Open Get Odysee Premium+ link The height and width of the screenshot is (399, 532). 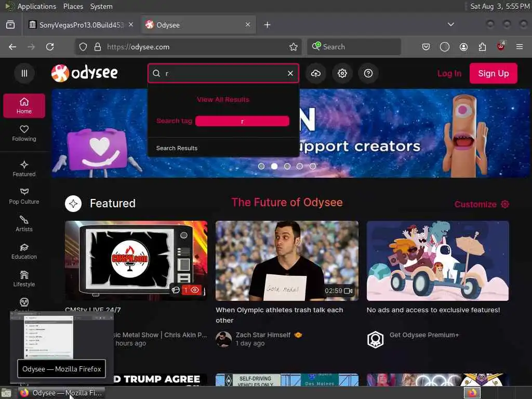(424, 335)
